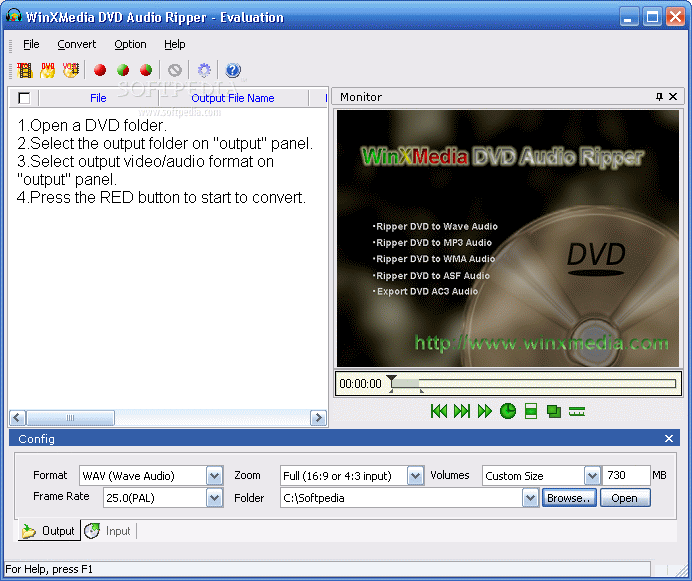Open the File menu
Image resolution: width=692 pixels, height=581 pixels.
[x=31, y=44]
